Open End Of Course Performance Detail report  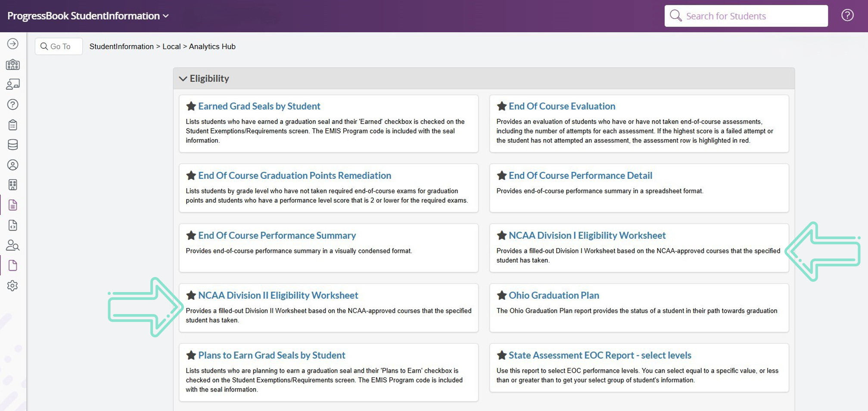[x=580, y=175]
